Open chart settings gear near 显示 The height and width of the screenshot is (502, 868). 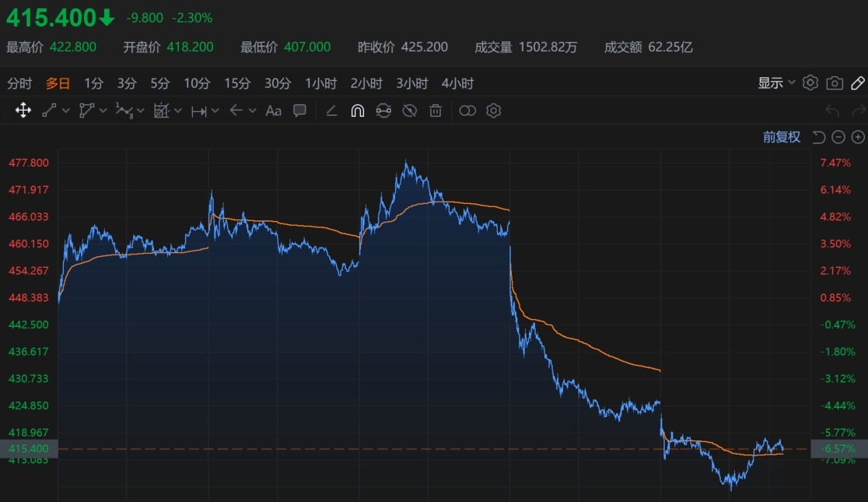(810, 82)
